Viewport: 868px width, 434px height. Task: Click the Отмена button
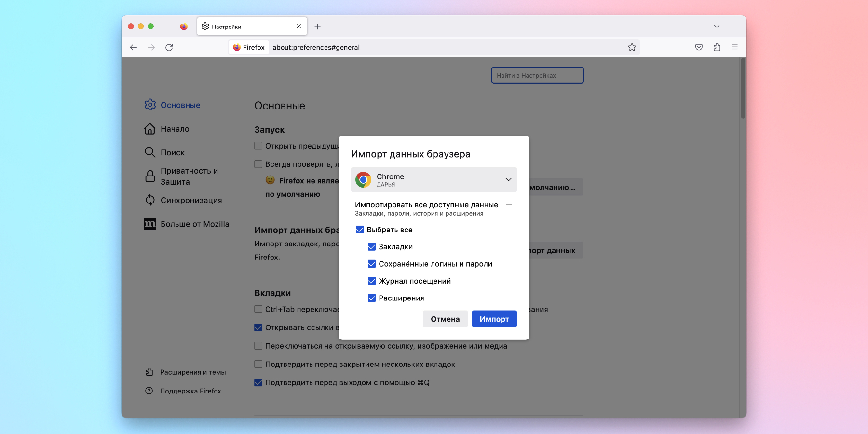[x=445, y=319]
